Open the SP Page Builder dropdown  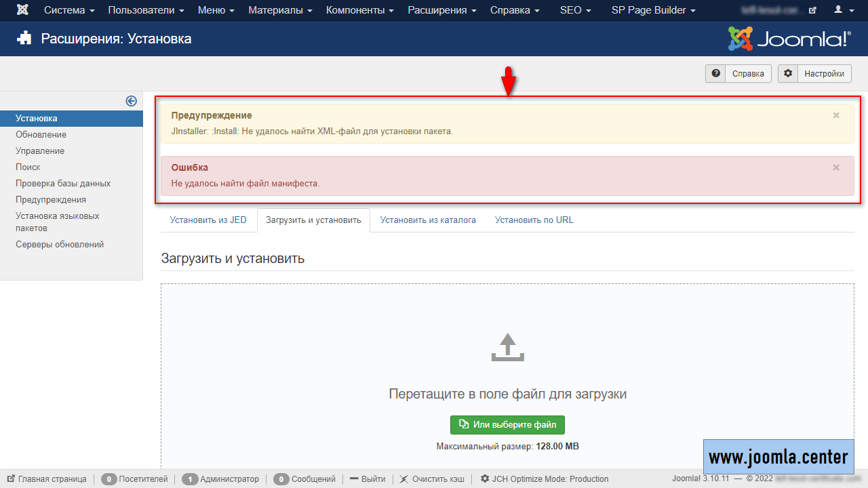[653, 10]
